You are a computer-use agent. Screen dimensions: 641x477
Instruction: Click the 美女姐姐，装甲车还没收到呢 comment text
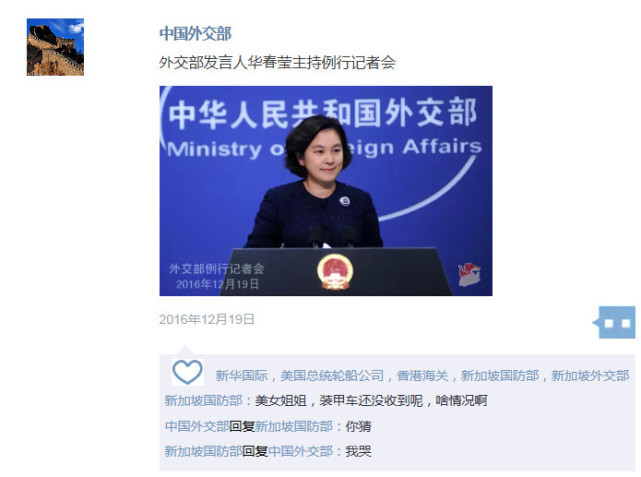tap(371, 401)
